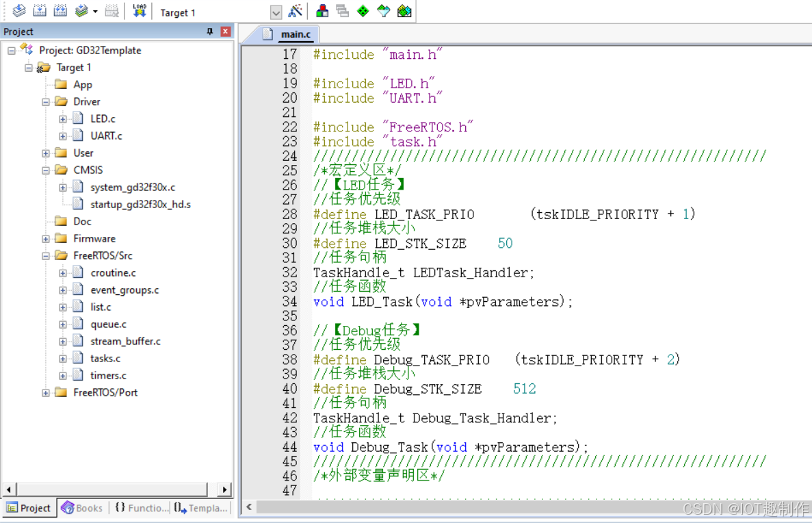Open the Pack Installer icon
Viewport: 812px width, 523px height.
coord(404,10)
